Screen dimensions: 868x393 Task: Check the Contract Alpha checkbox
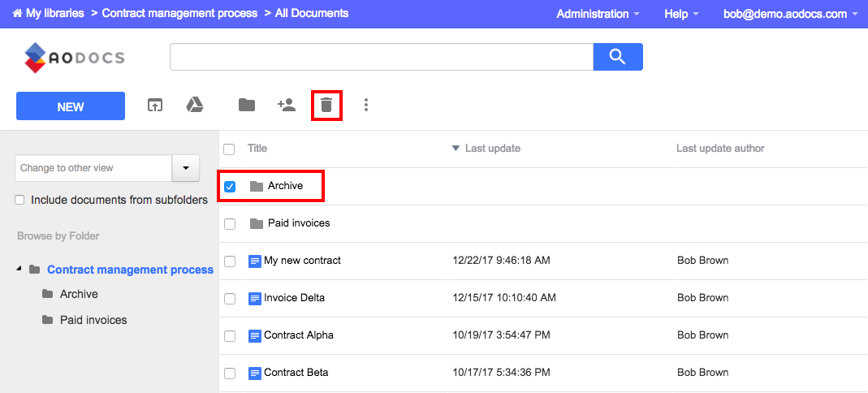230,336
